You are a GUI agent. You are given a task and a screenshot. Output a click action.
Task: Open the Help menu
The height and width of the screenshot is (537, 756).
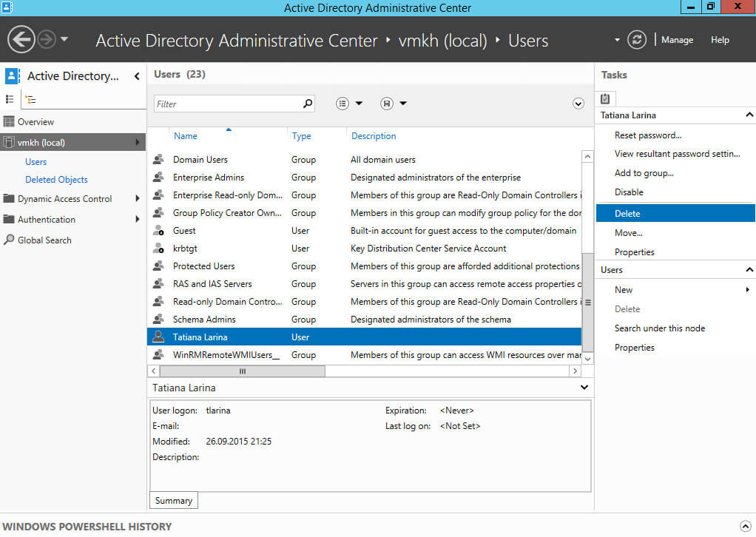tap(720, 40)
